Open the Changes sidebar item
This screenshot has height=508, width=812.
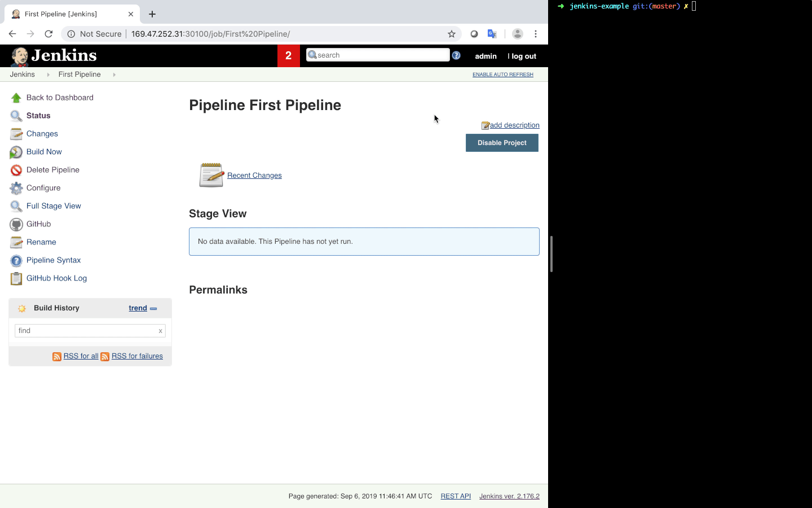click(42, 134)
